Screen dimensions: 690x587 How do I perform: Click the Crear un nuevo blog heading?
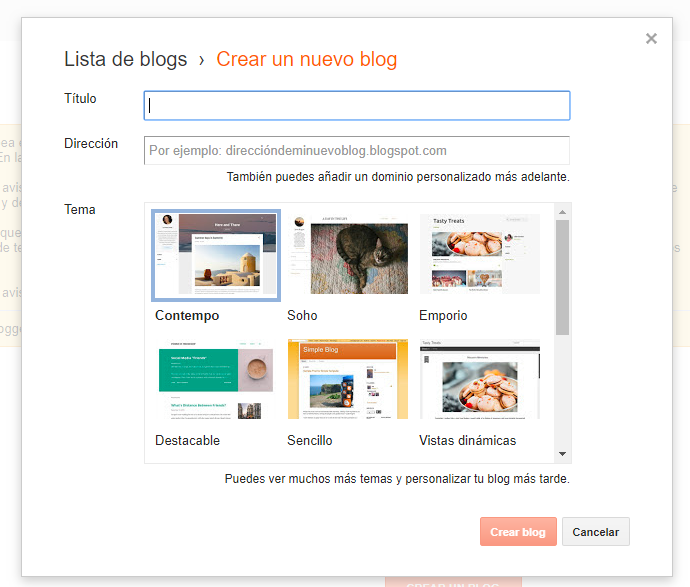(x=307, y=59)
